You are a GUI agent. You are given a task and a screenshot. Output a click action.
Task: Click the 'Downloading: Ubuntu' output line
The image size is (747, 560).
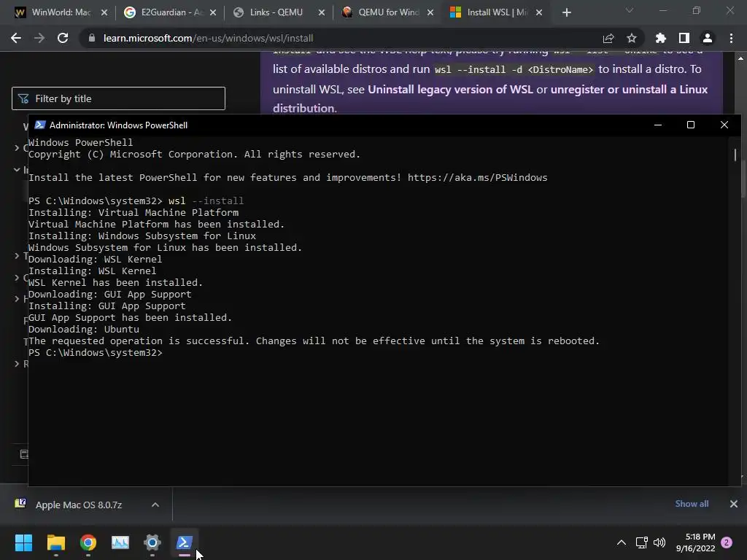pos(84,330)
